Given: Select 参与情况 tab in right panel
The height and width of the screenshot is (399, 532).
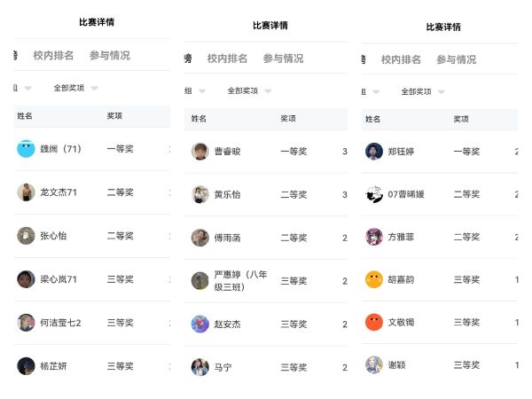Looking at the screenshot, I should [x=456, y=59].
